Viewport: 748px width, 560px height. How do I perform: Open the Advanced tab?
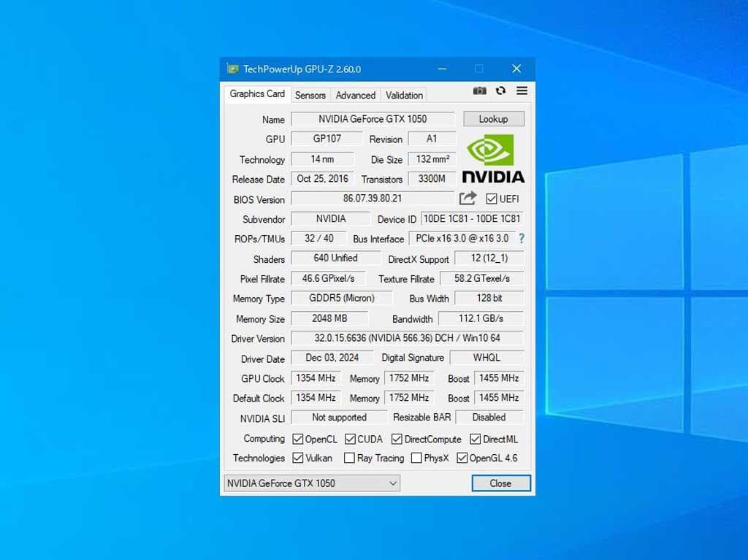coord(355,95)
